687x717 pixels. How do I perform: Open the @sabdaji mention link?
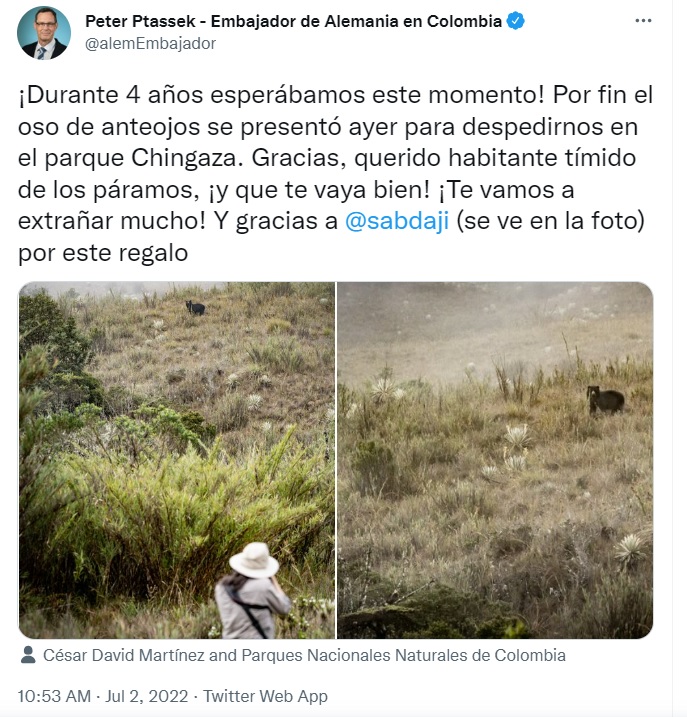tap(397, 221)
